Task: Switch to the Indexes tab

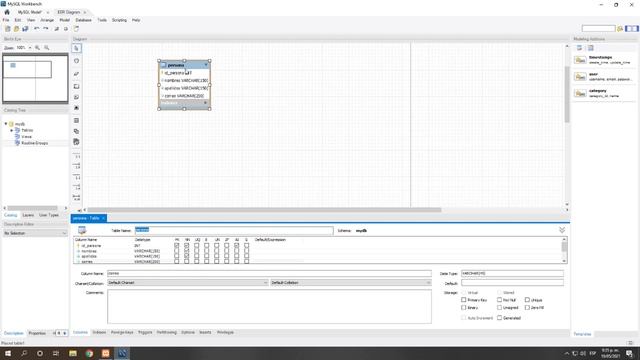Action: click(x=99, y=332)
